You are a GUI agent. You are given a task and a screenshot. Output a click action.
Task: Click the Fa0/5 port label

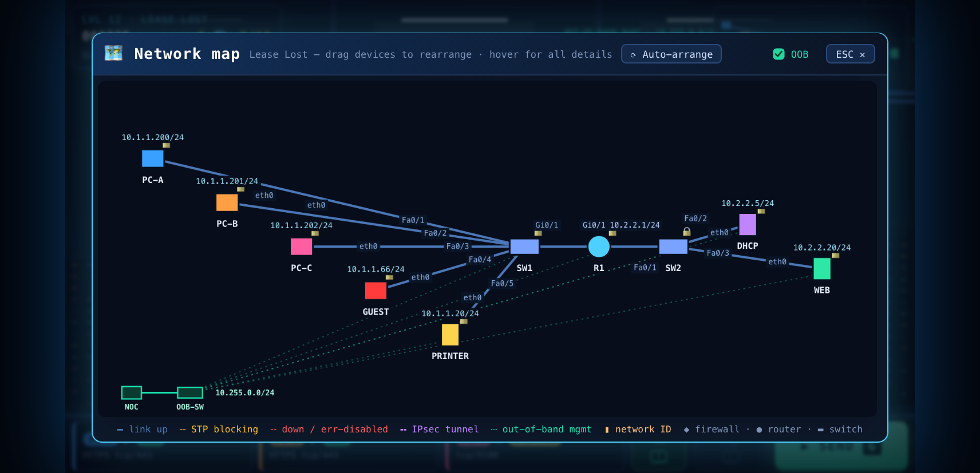pos(503,284)
